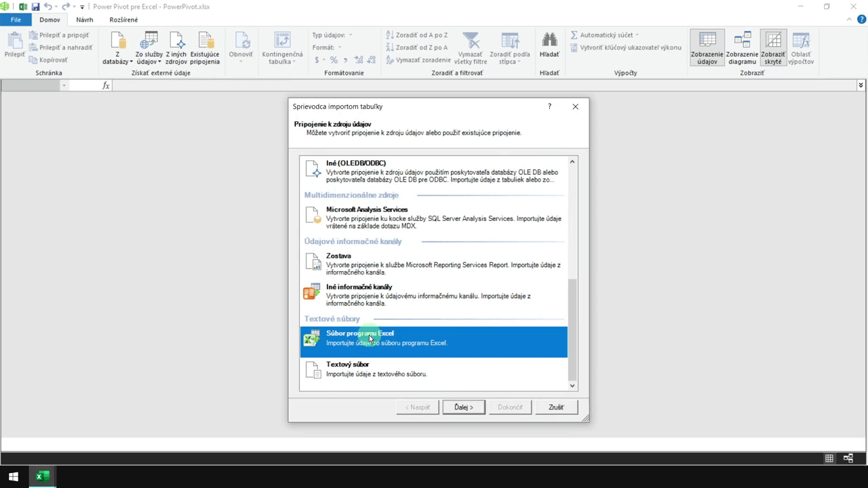Click the fx insert function icon

click(x=106, y=85)
